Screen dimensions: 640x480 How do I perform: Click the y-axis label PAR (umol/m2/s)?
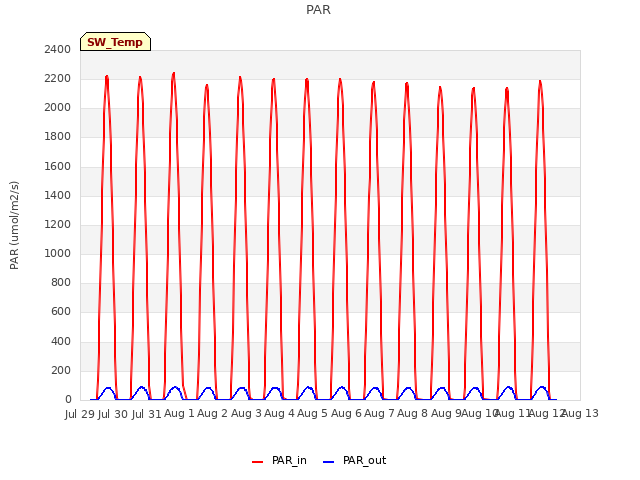point(14,225)
